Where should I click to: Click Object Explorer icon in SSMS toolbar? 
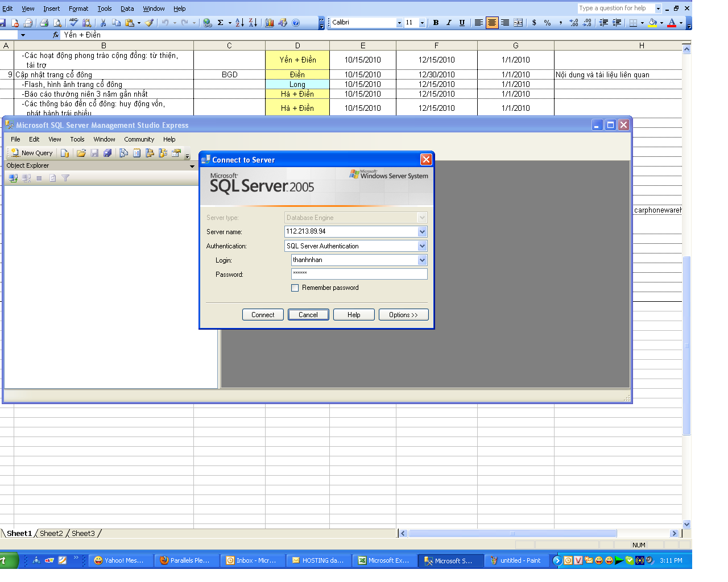(x=150, y=153)
